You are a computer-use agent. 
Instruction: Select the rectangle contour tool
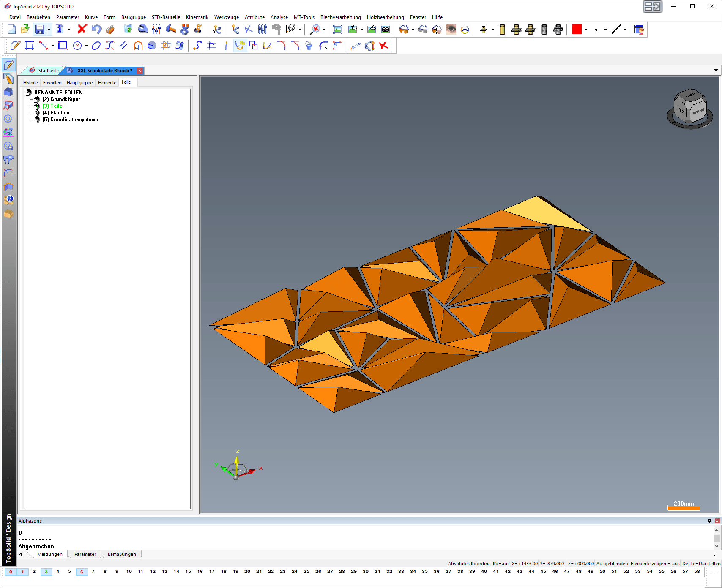tap(63, 46)
